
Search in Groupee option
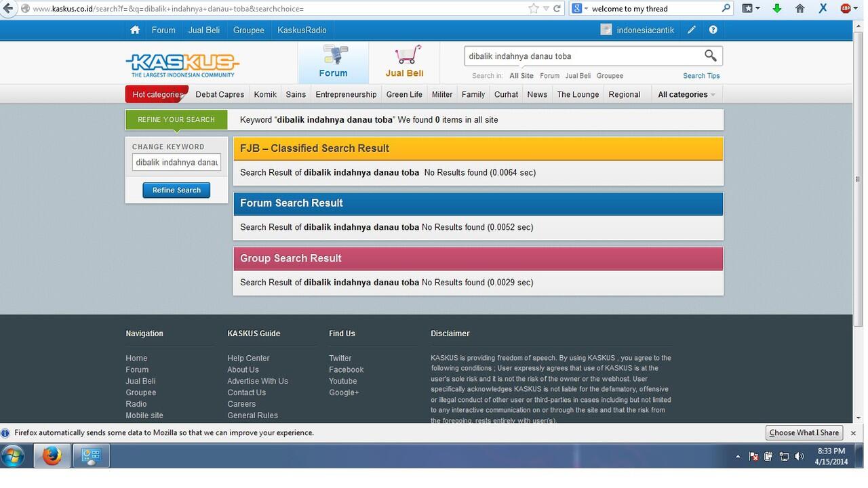click(610, 76)
